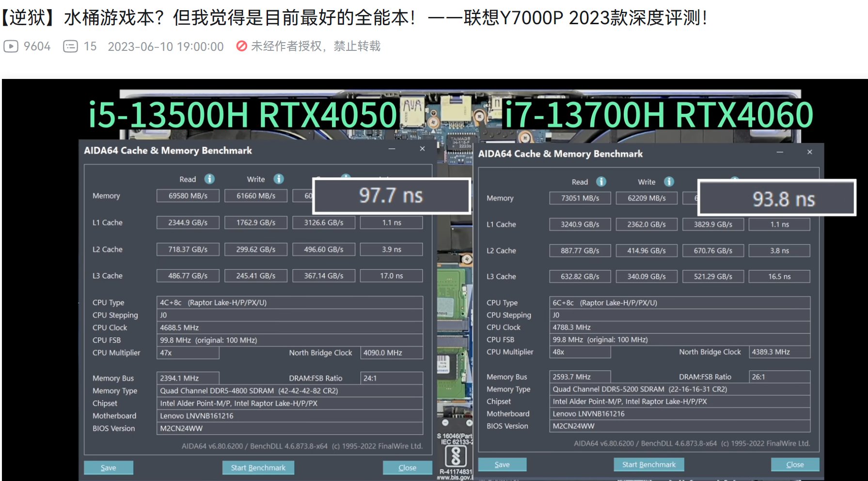Viewport: 868px width, 481px height.
Task: Select L3 latency 16.5 ns
Action: coord(779,277)
